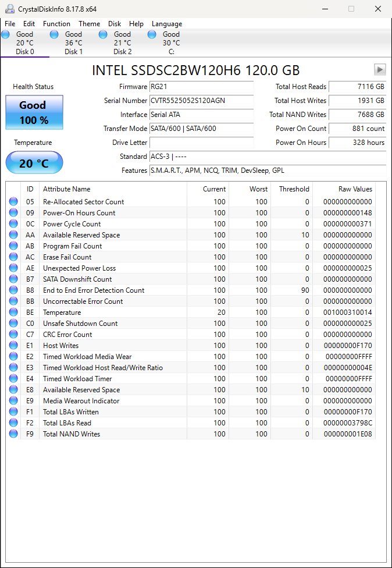Switch to Disk 0 tab

[24, 43]
